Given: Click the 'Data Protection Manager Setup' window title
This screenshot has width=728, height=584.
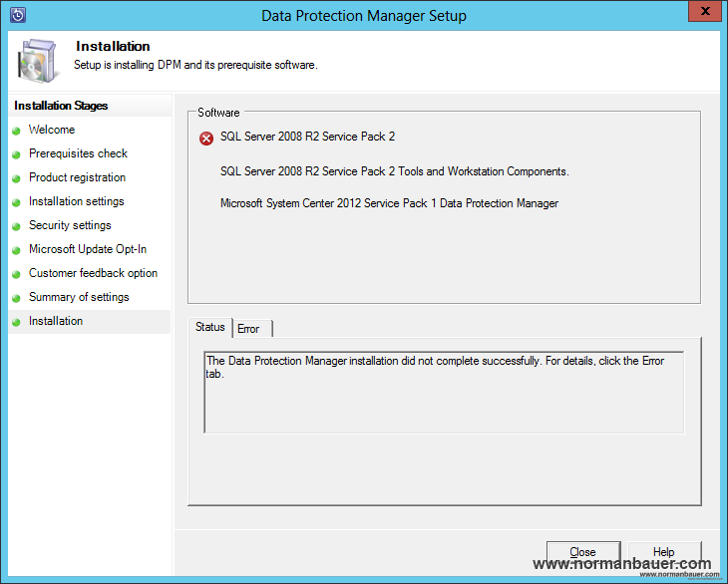Looking at the screenshot, I should tap(364, 15).
